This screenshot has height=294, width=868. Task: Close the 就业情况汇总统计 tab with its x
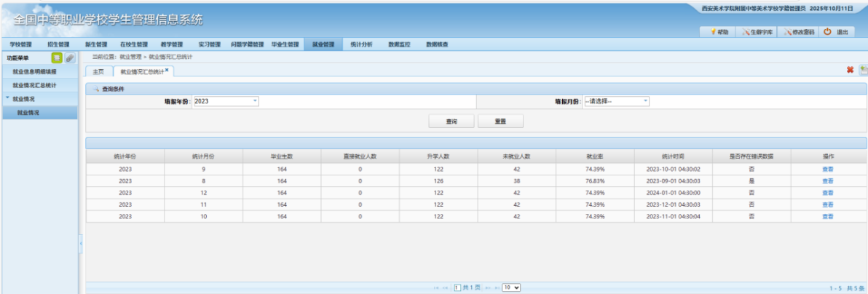coord(167,70)
